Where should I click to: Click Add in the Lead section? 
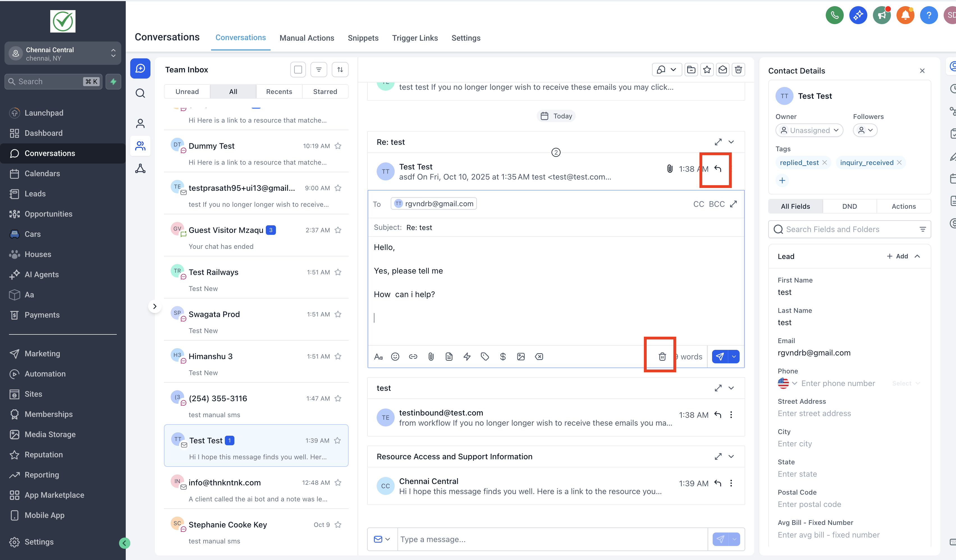[898, 256]
